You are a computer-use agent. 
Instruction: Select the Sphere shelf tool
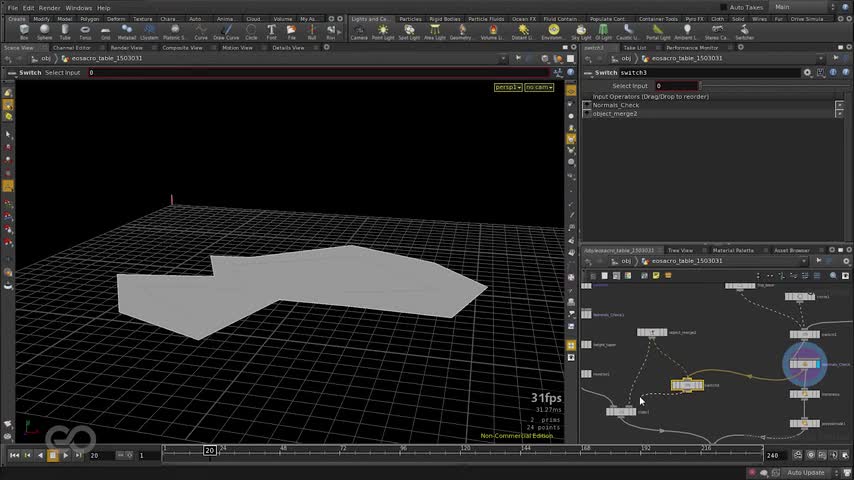point(44,31)
